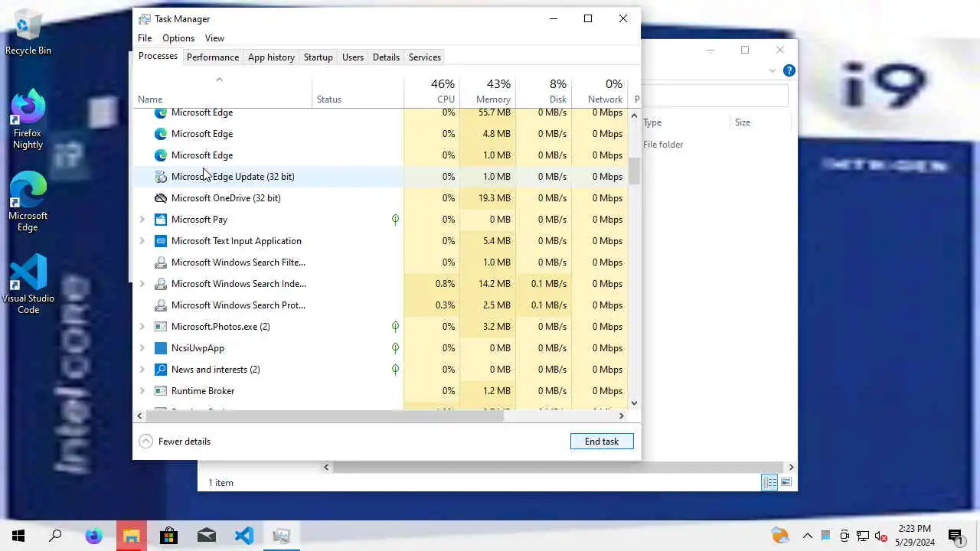Viewport: 980px width, 551px height.
Task: Open Microsoft Edge desktop shortcut
Action: coord(28,202)
